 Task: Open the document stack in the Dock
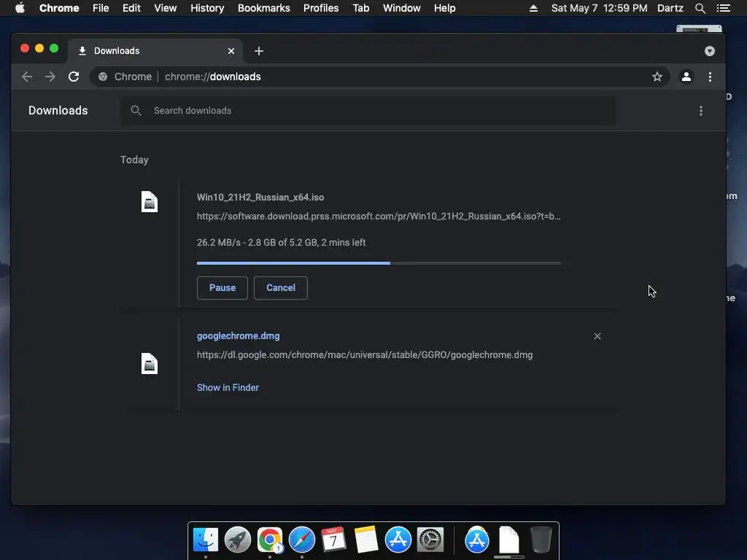coord(508,540)
